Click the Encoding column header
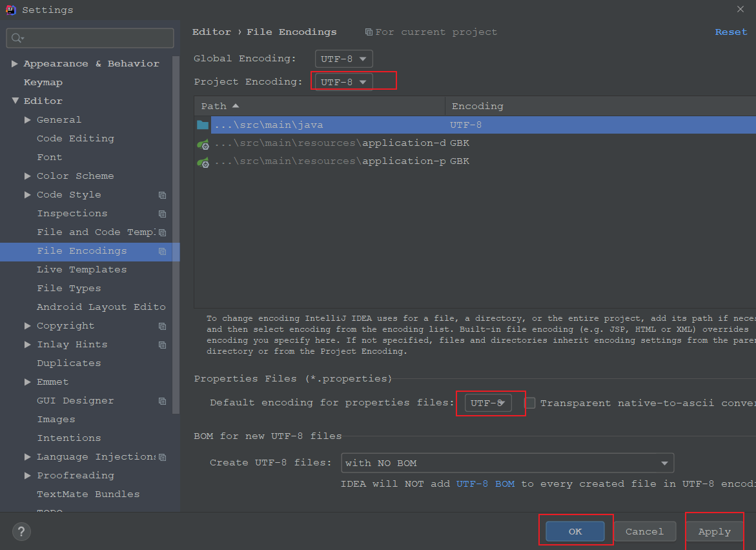The image size is (756, 550). click(x=600, y=106)
